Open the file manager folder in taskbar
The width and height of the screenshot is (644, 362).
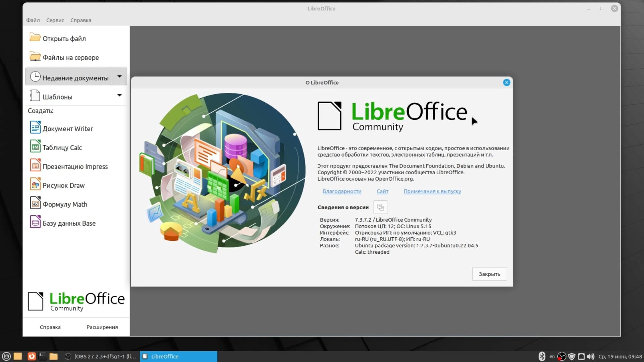[53, 356]
